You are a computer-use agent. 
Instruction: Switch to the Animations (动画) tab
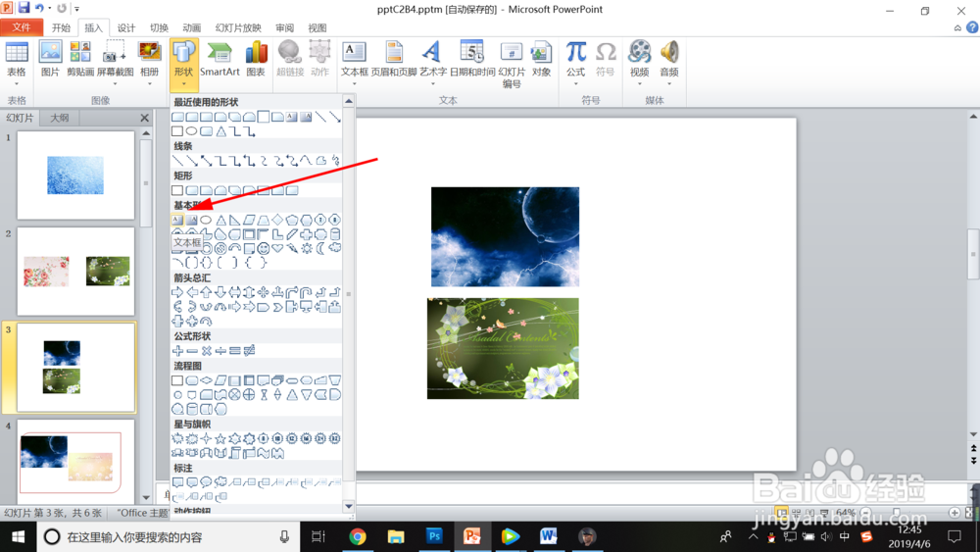pos(191,28)
